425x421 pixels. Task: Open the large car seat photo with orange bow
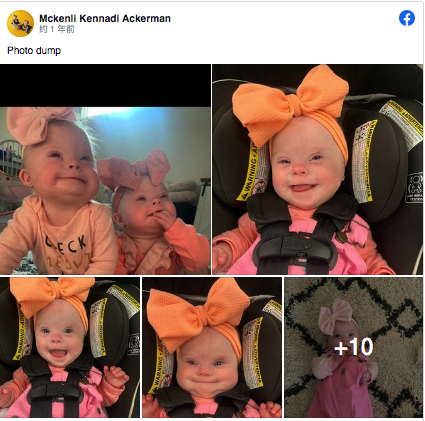tap(317, 169)
